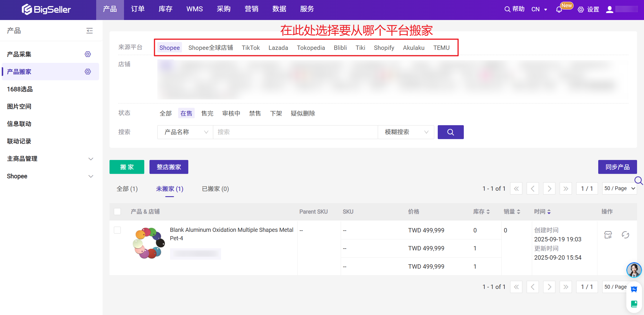
Task: Open the customer service avatar chat
Action: pyautogui.click(x=634, y=270)
